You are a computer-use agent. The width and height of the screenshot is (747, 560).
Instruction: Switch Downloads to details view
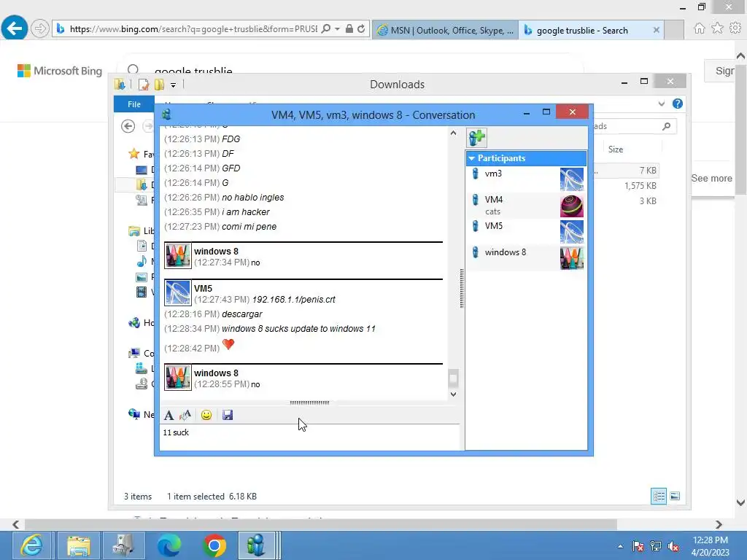659,496
